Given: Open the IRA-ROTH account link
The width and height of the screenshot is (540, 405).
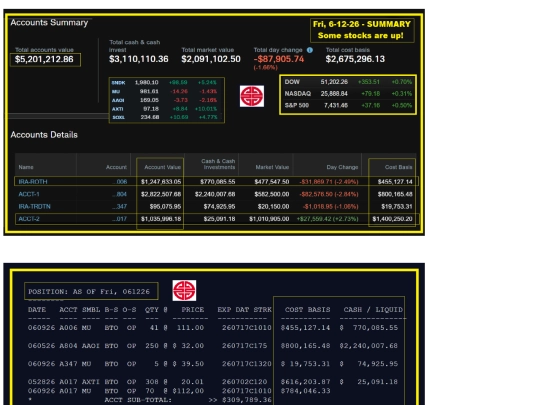Looking at the screenshot, I should [x=33, y=181].
